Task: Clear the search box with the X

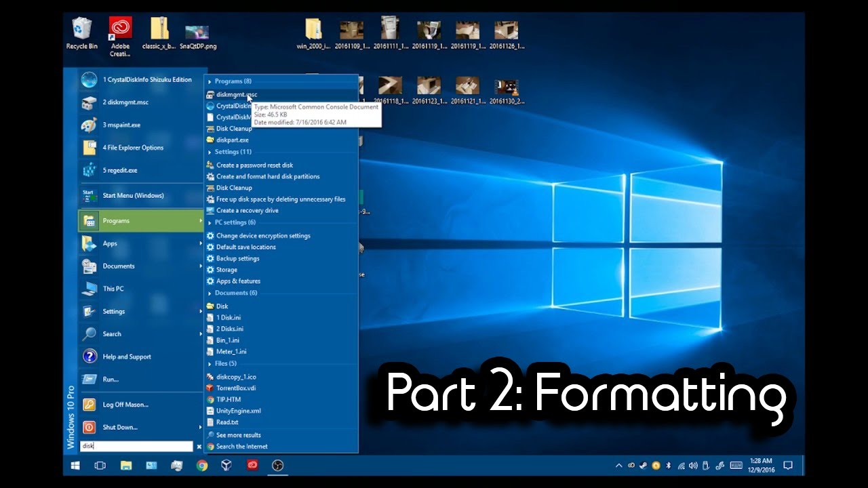Action: pyautogui.click(x=199, y=447)
